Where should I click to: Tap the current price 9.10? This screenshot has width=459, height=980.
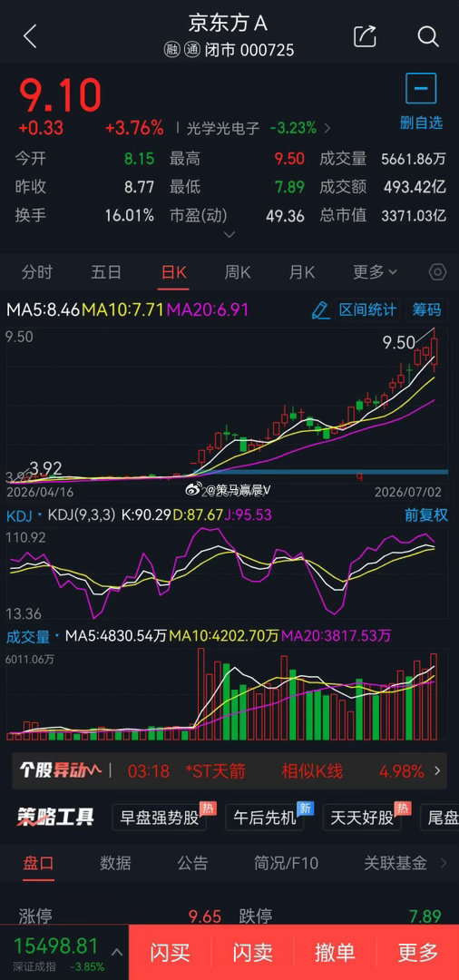click(x=59, y=94)
